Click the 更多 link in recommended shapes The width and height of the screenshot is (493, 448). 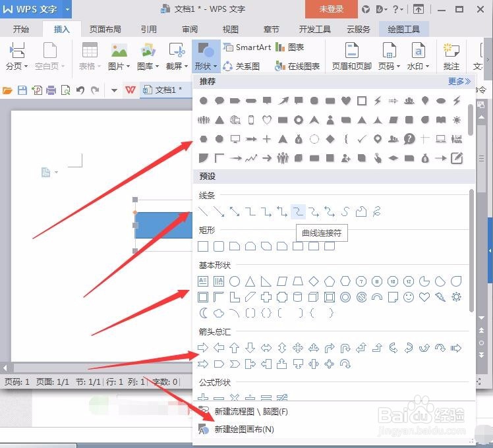(x=459, y=82)
